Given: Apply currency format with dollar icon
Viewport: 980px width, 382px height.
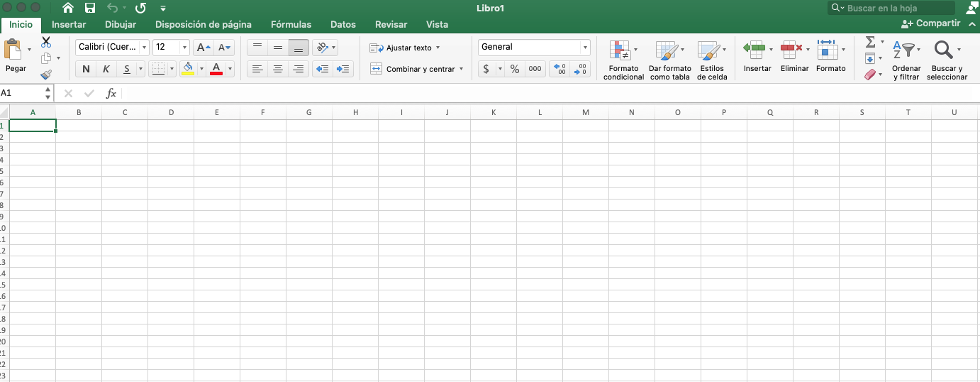Looking at the screenshot, I should tap(486, 69).
